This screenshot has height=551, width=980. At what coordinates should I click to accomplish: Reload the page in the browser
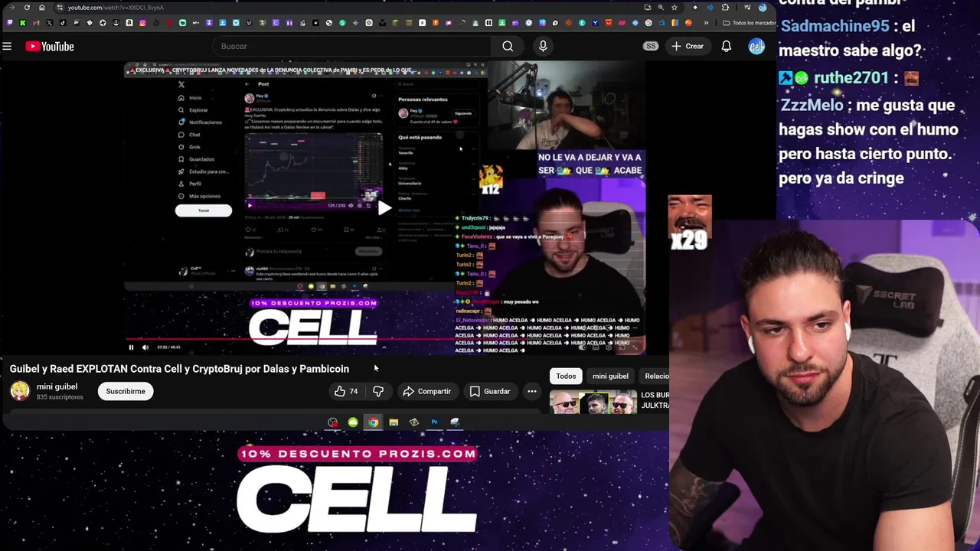point(27,8)
